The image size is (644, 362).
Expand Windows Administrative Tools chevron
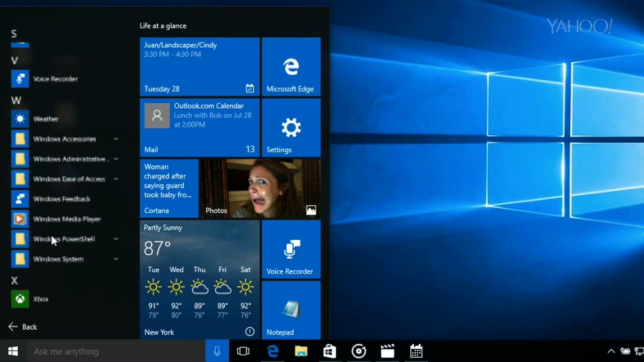click(x=116, y=159)
